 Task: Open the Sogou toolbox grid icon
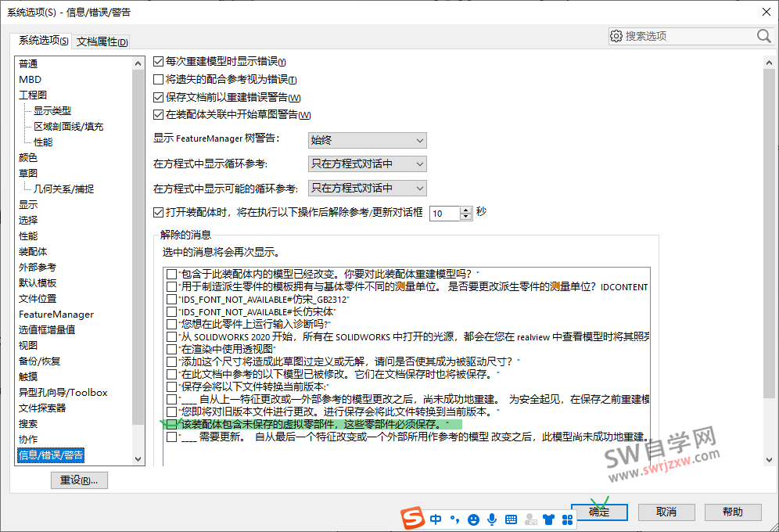click(x=569, y=519)
